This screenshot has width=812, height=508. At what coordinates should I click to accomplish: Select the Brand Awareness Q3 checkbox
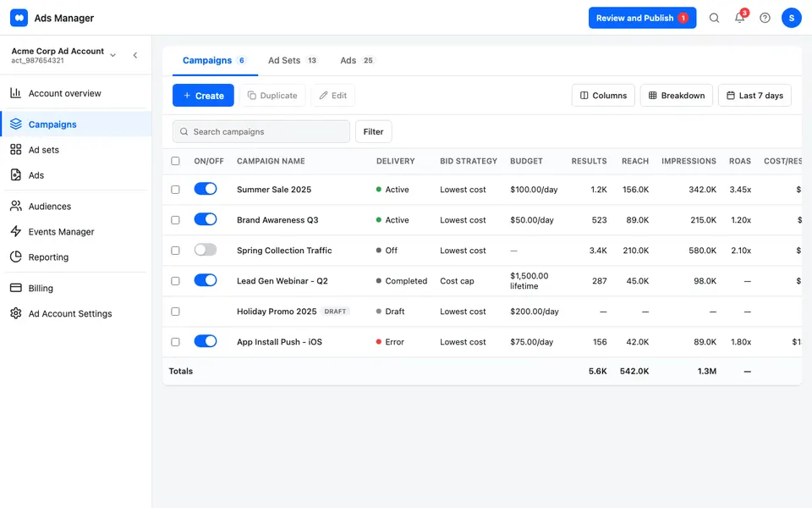tap(176, 220)
